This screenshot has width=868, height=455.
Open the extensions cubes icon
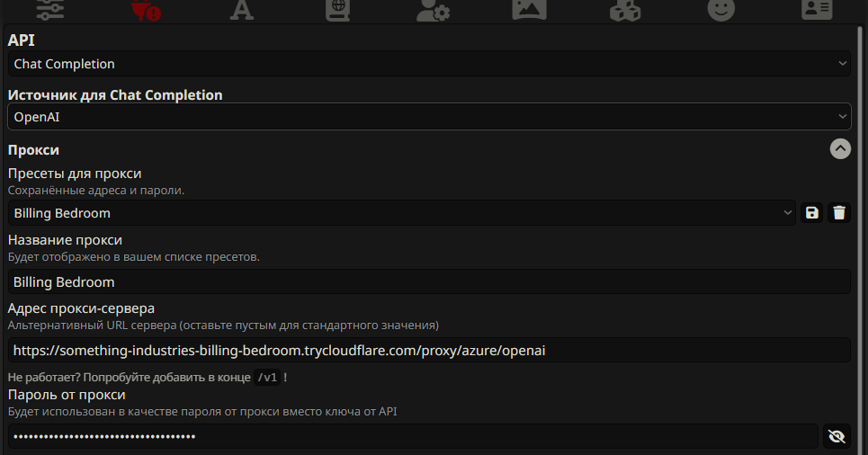pyautogui.click(x=625, y=9)
